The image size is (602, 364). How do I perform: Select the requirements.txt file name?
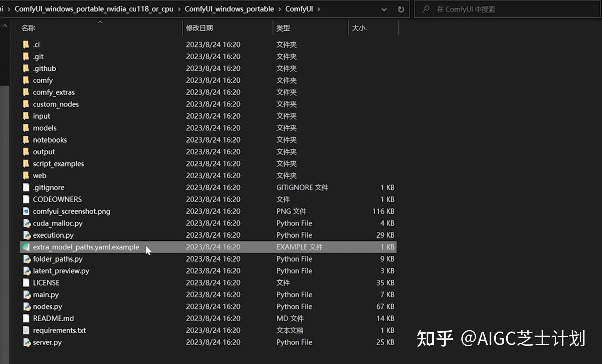59,330
